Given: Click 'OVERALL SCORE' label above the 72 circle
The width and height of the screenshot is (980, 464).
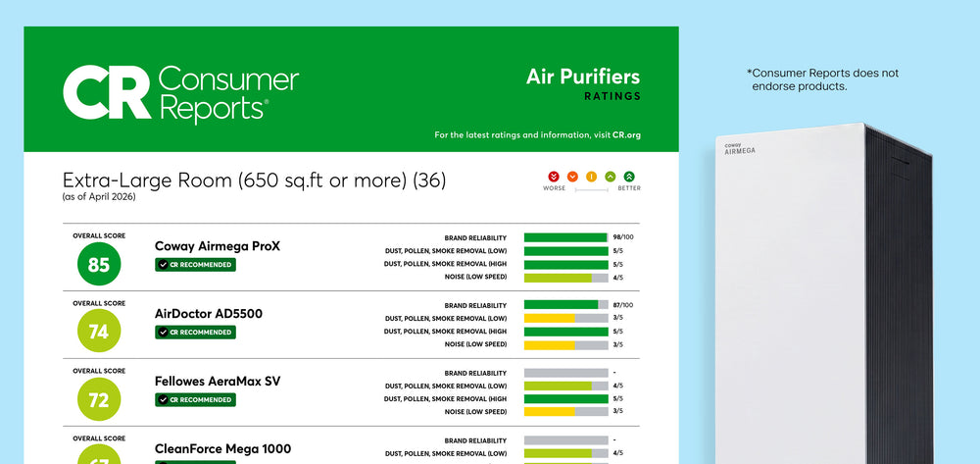Looking at the screenshot, I should point(99,371).
